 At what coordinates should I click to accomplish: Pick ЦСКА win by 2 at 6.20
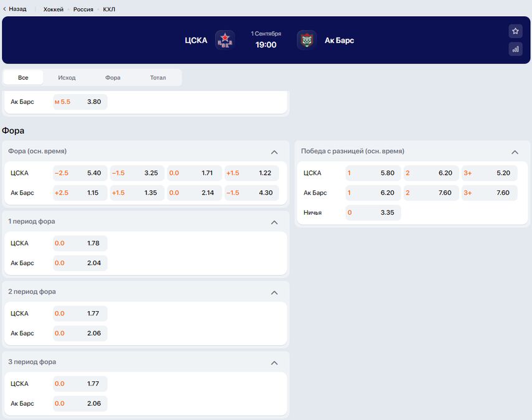(x=431, y=173)
